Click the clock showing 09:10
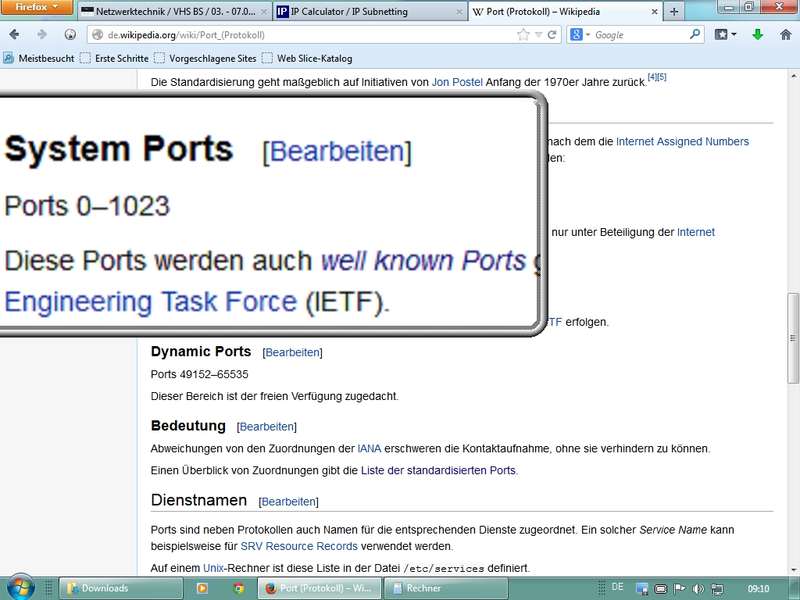Screen dimensions: 800x600 tap(758, 588)
